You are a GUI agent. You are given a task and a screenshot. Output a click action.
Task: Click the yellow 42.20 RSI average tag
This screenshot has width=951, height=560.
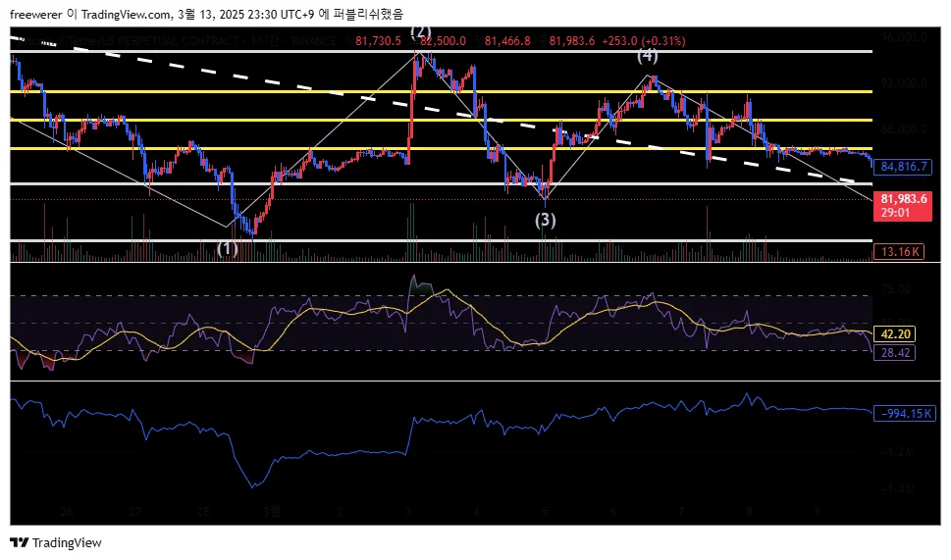895,333
